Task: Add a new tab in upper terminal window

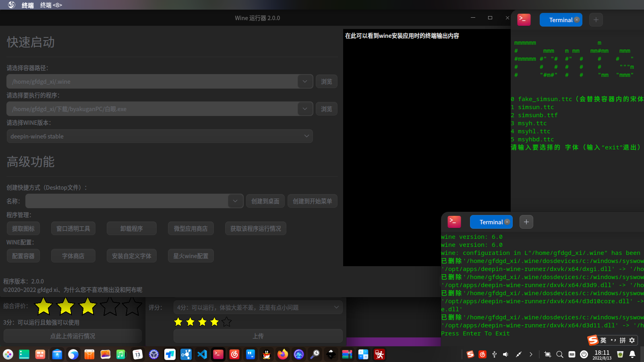Action: tap(596, 20)
